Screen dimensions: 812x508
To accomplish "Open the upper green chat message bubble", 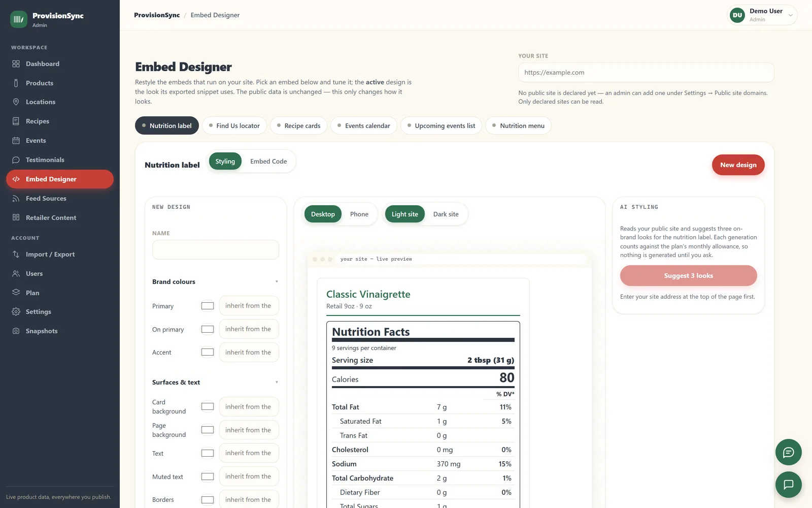I will tap(788, 452).
